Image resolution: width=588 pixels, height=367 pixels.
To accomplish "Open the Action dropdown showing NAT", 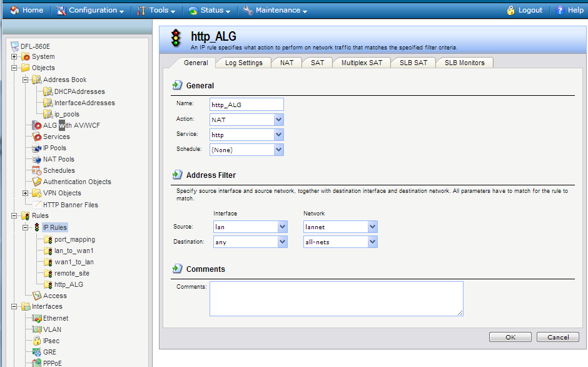I will [278, 120].
